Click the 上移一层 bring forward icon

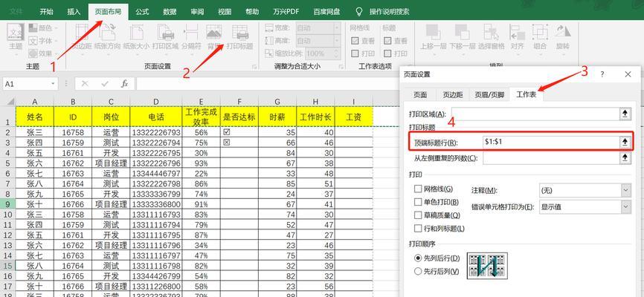[x=433, y=32]
